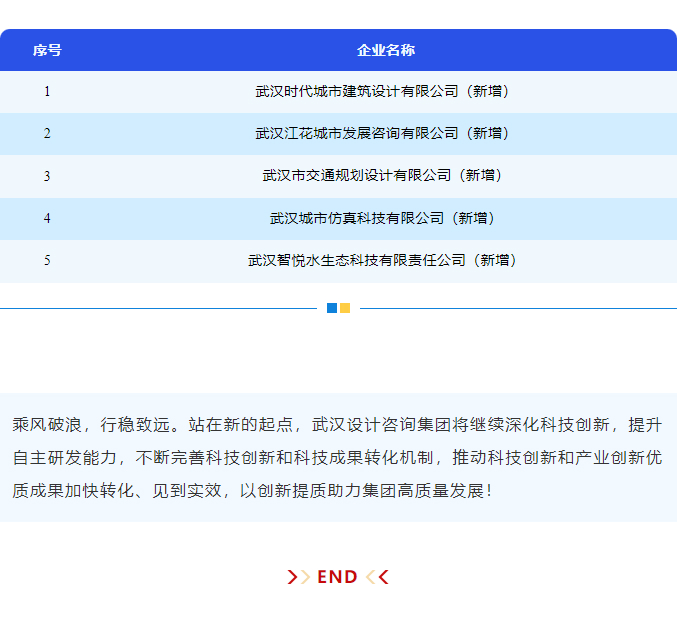Viewport: 677px width, 637px height.
Task: Click serial number 1 cell
Action: (x=47, y=92)
